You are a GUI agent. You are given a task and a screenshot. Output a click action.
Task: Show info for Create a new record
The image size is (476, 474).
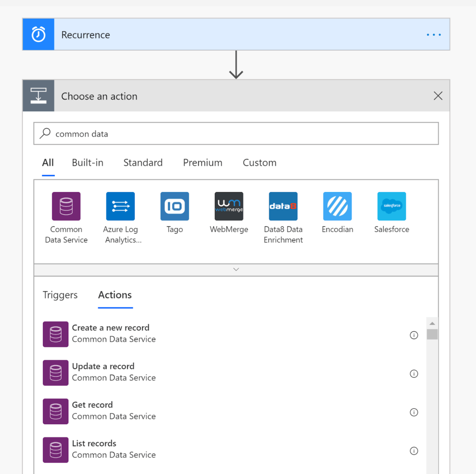[x=414, y=335]
